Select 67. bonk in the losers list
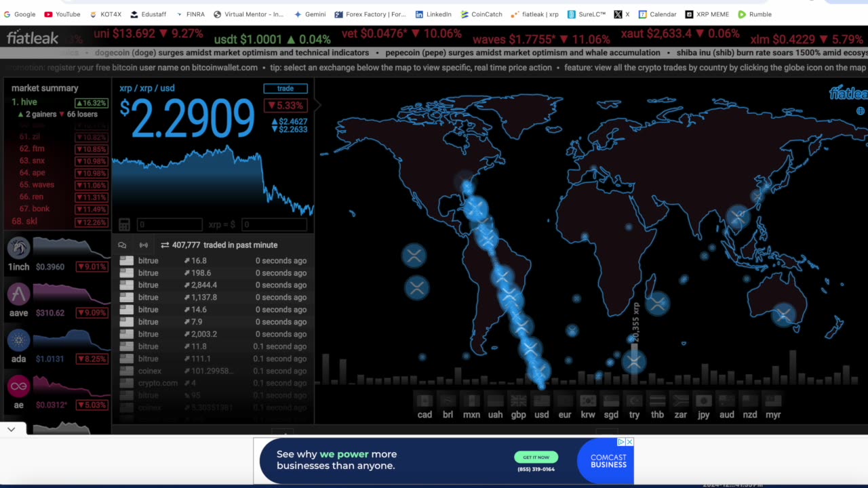This screenshot has width=868, height=488. (59, 209)
